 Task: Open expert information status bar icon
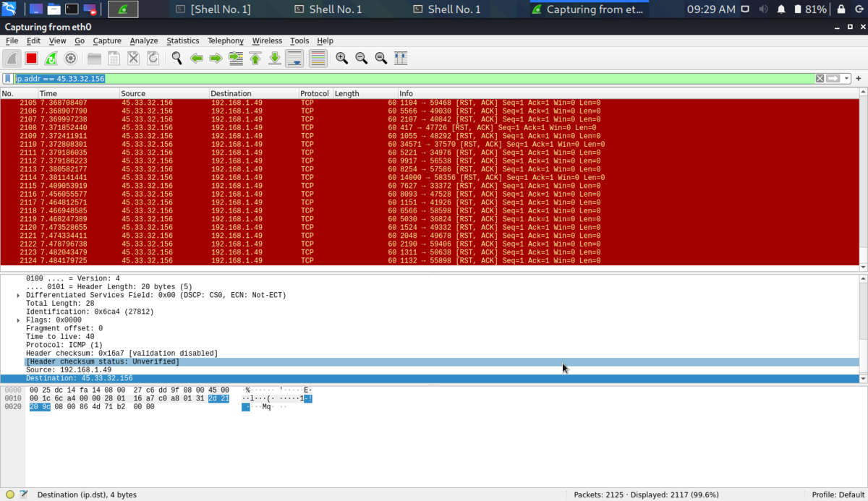coord(10,494)
